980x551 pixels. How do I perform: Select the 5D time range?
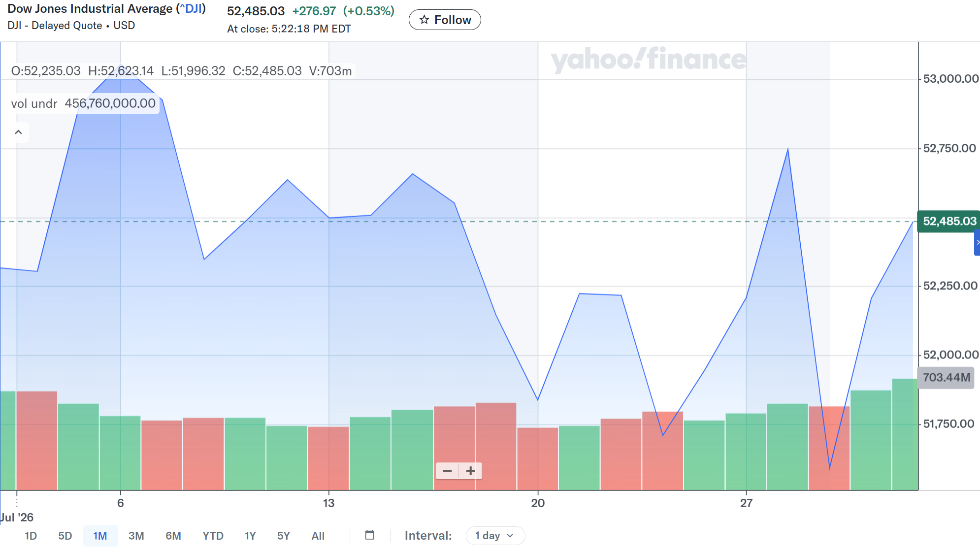65,536
